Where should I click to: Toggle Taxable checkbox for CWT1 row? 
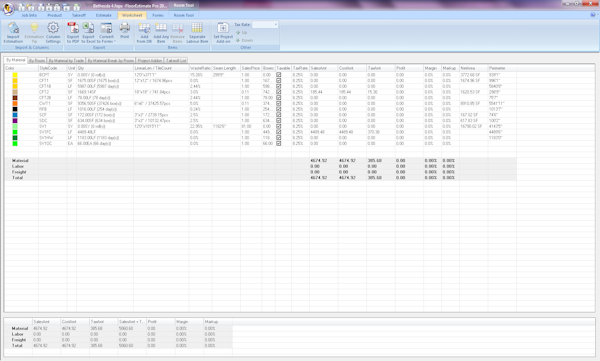point(279,103)
